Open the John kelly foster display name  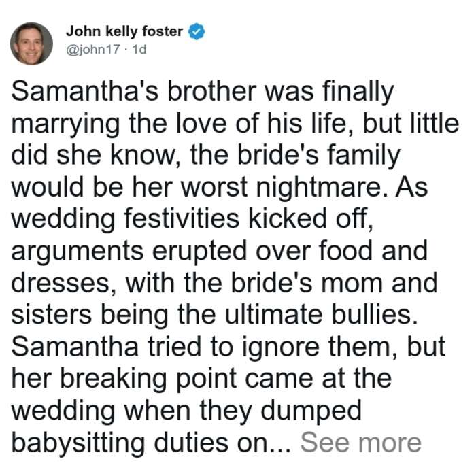point(124,31)
